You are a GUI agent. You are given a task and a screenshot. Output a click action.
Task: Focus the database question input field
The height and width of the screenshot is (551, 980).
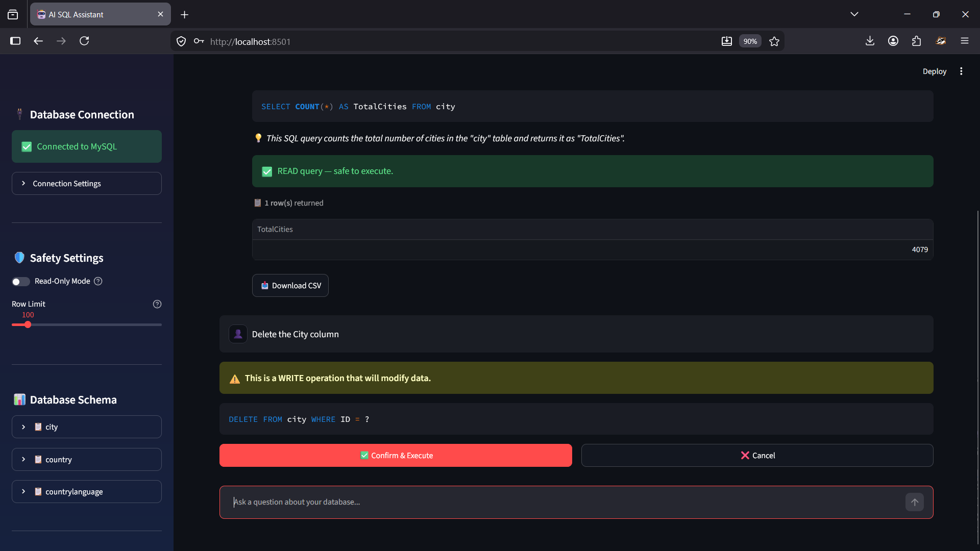point(567,502)
